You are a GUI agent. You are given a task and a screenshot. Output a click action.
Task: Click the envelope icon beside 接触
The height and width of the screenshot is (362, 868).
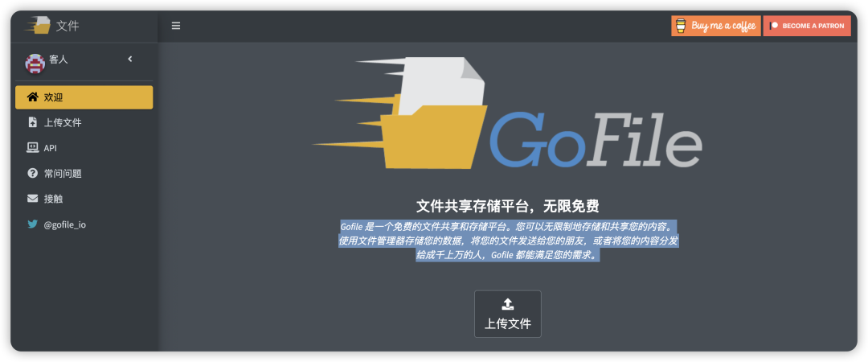click(32, 199)
